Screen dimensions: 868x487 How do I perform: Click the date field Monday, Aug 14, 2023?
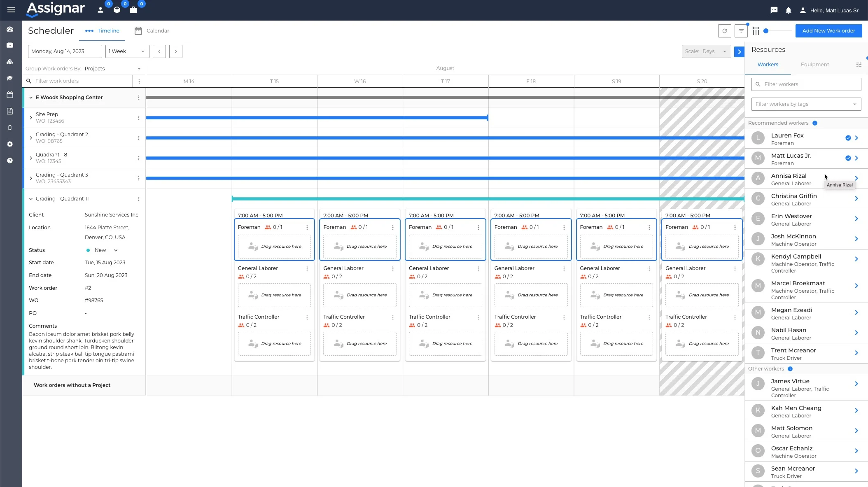(x=65, y=51)
